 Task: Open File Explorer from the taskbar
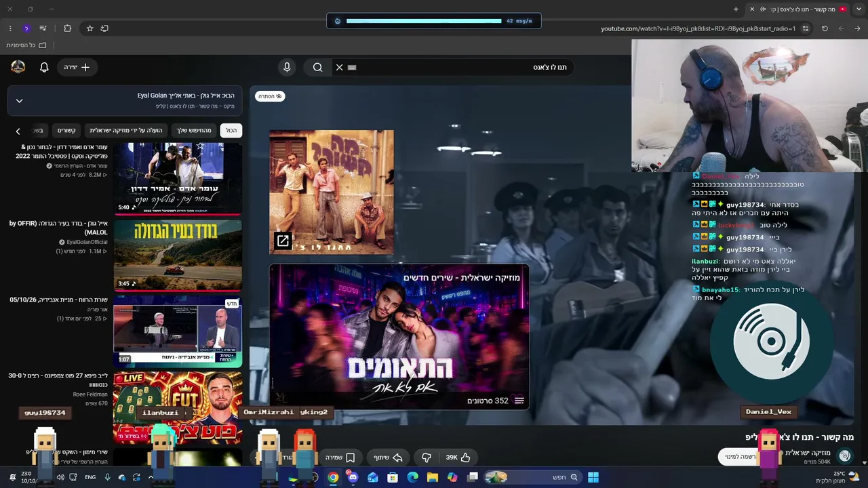tap(433, 477)
